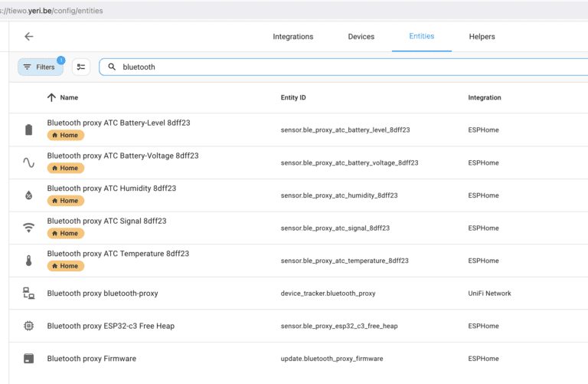This screenshot has height=384, width=588.
Task: Sort by Name column arrow
Action: [51, 98]
